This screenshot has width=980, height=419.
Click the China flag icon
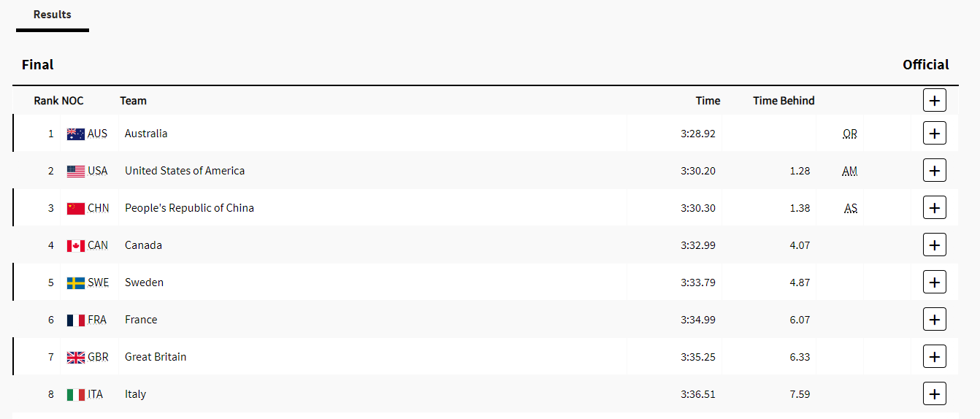coord(76,209)
